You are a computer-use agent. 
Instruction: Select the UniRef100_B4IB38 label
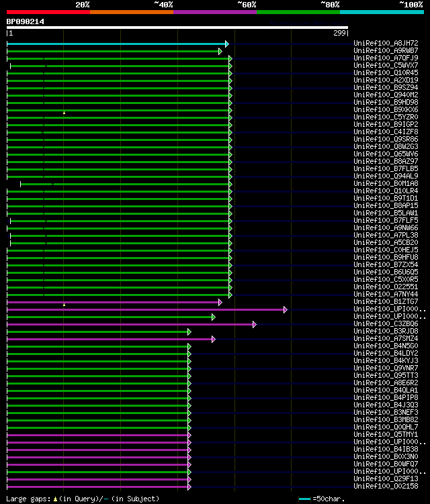click(x=386, y=450)
